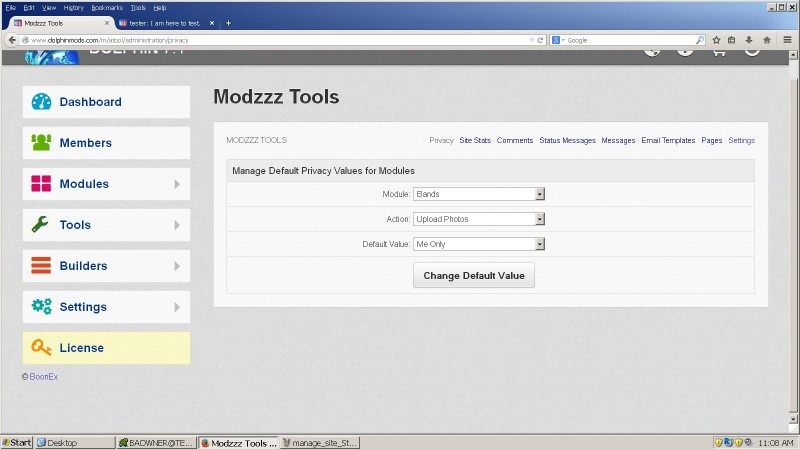Screen dimensions: 800x450
Task: Go to the browser home icon
Action: [767, 40]
